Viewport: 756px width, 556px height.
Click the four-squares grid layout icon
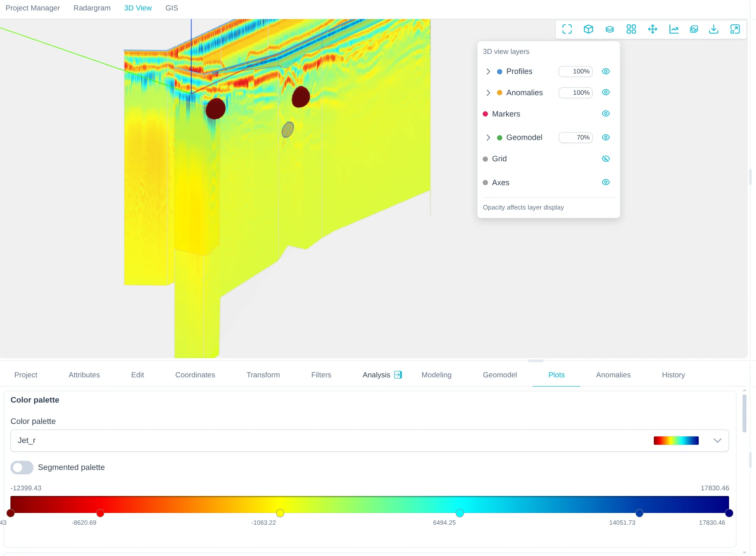coord(631,29)
